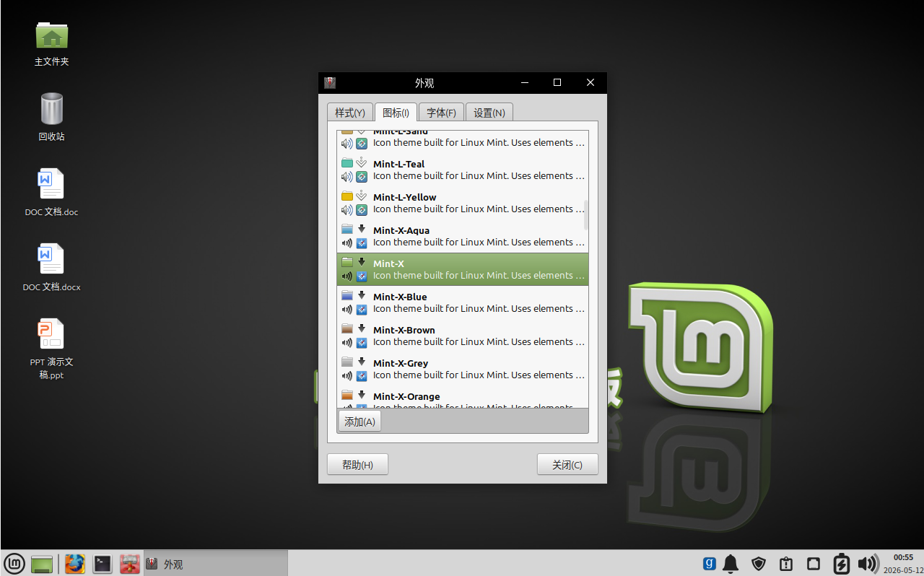Open the Linux Mint start menu
924x576 pixels.
pyautogui.click(x=14, y=563)
